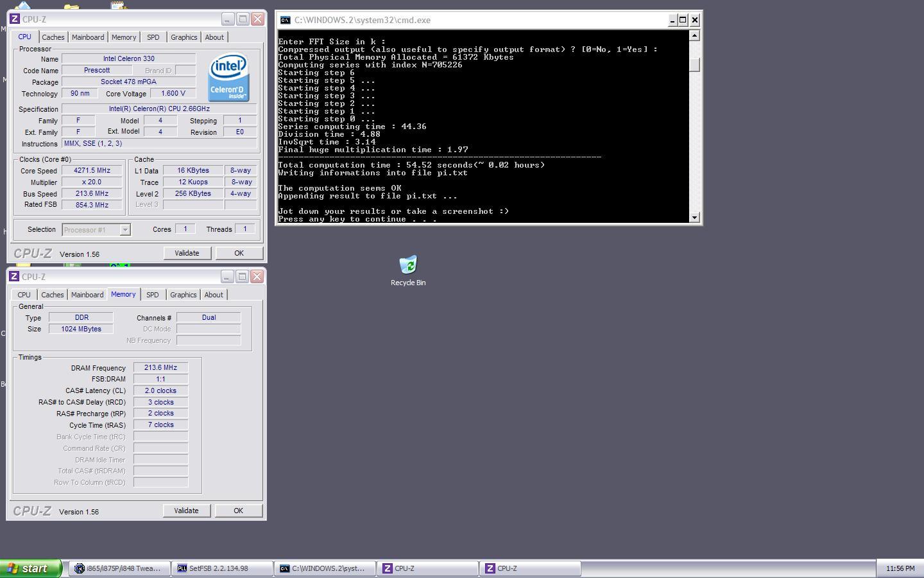Image resolution: width=924 pixels, height=578 pixels.
Task: Click OK in the lower CPU-Z window
Action: (x=238, y=511)
